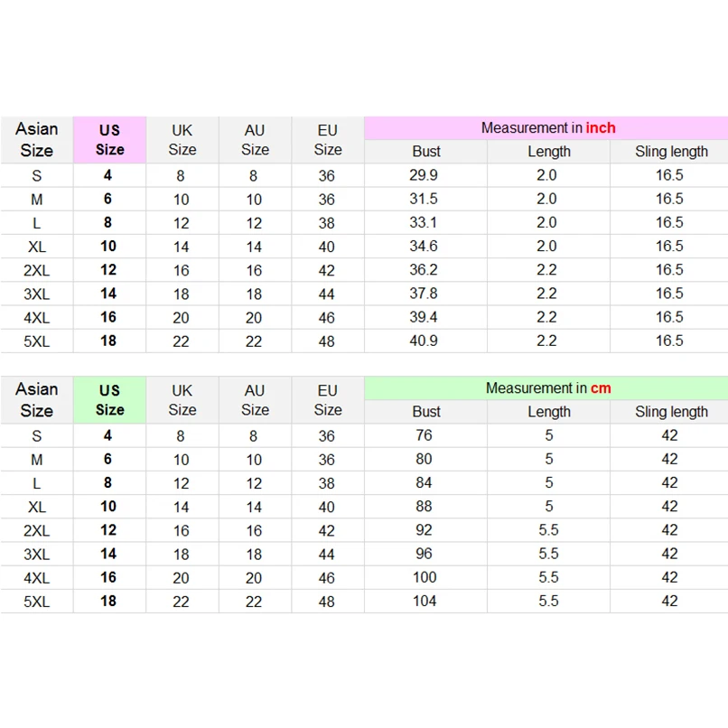This screenshot has height=728, width=728.
Task: Click Bust value 36.2 for 2XL
Action: [x=424, y=269]
